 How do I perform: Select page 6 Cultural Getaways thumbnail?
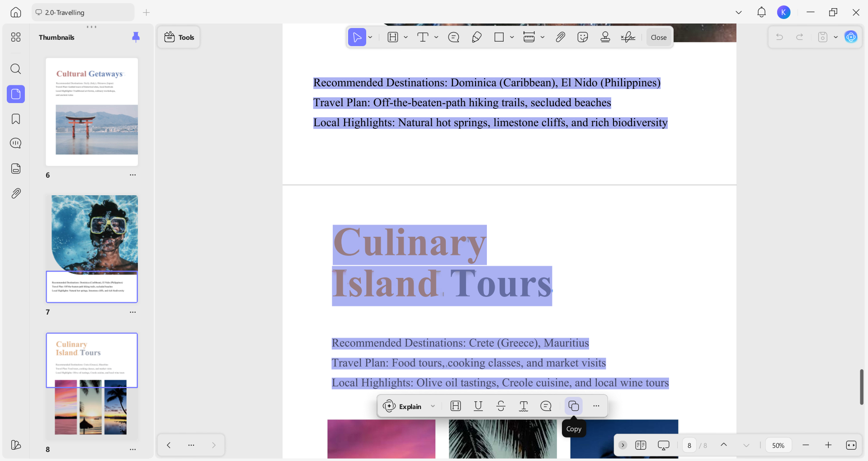pos(92,112)
